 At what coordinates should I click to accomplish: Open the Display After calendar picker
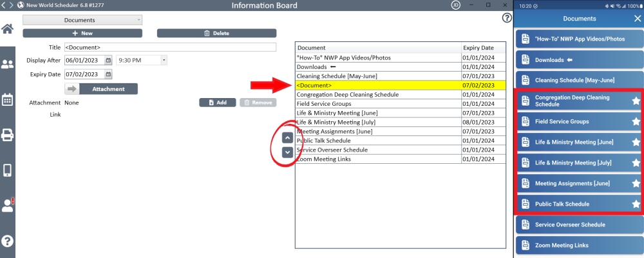pos(108,60)
